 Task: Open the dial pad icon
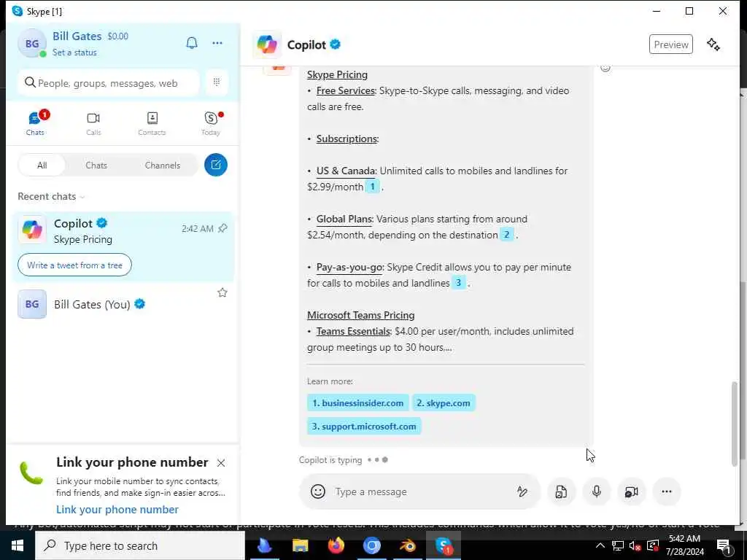tap(216, 82)
